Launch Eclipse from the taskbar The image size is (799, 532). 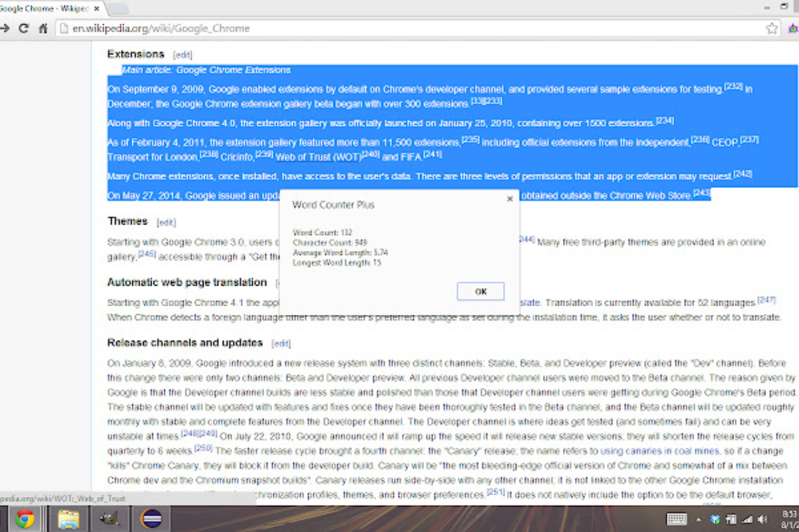(x=152, y=519)
